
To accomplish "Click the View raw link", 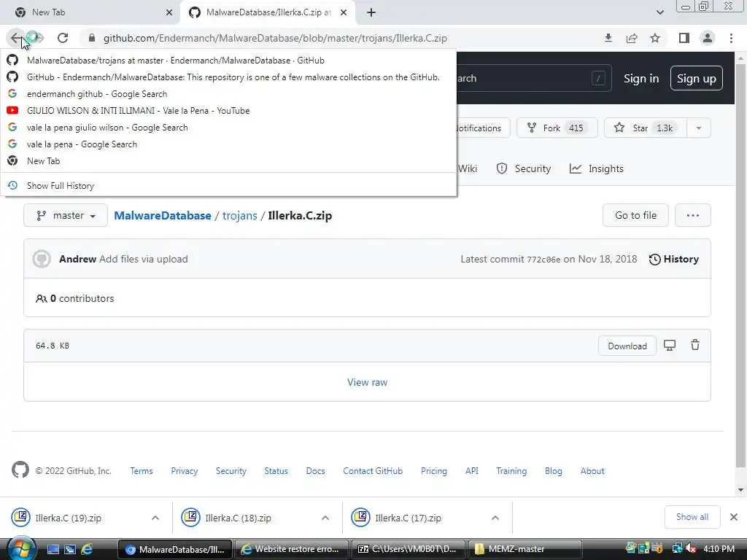I will click(368, 382).
